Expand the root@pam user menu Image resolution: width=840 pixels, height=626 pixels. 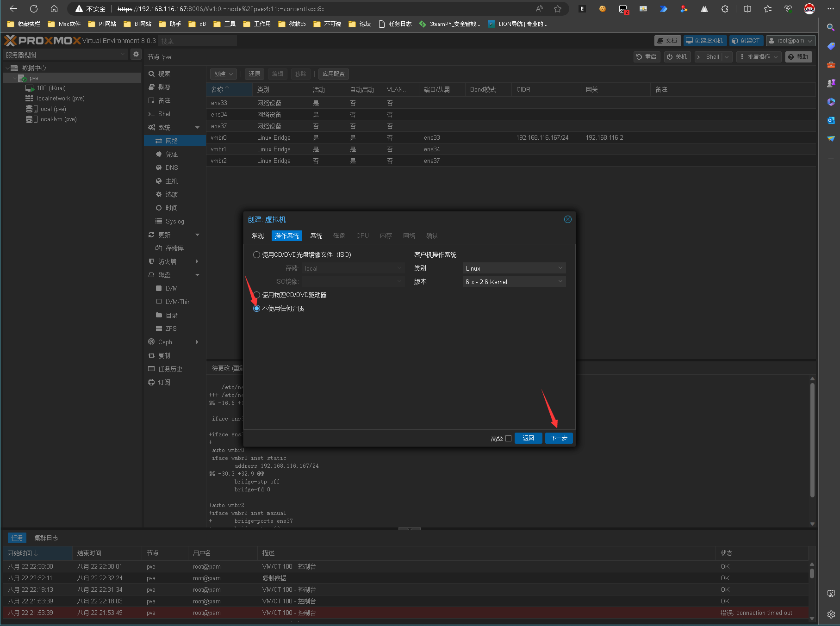790,41
